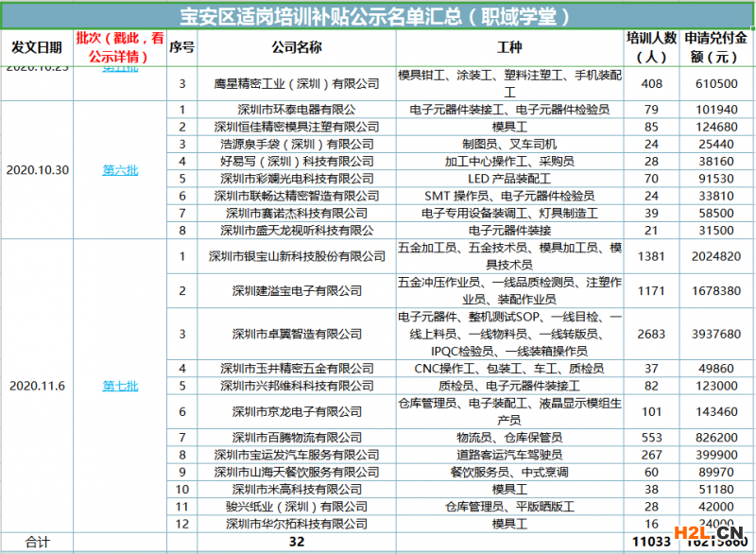Click the 培训人数（人） header cell
Image resolution: width=756 pixels, height=554 pixels.
[x=651, y=47]
